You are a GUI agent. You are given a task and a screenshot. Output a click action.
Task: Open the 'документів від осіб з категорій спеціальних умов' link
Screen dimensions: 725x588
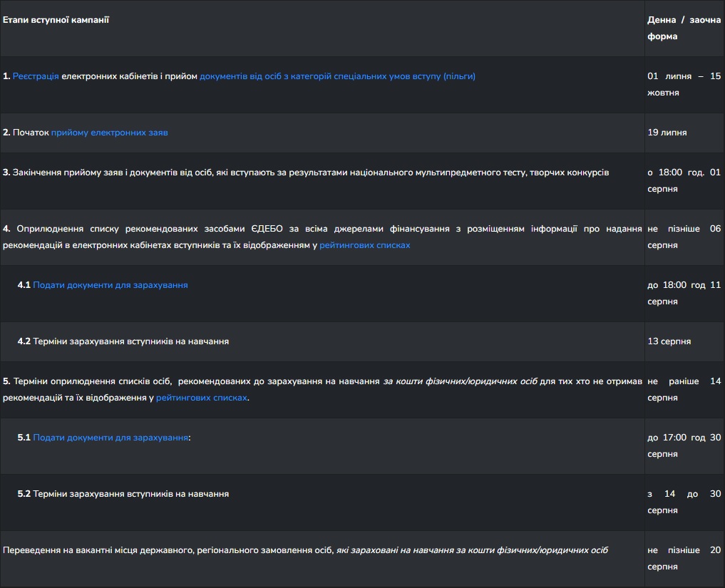coord(337,76)
